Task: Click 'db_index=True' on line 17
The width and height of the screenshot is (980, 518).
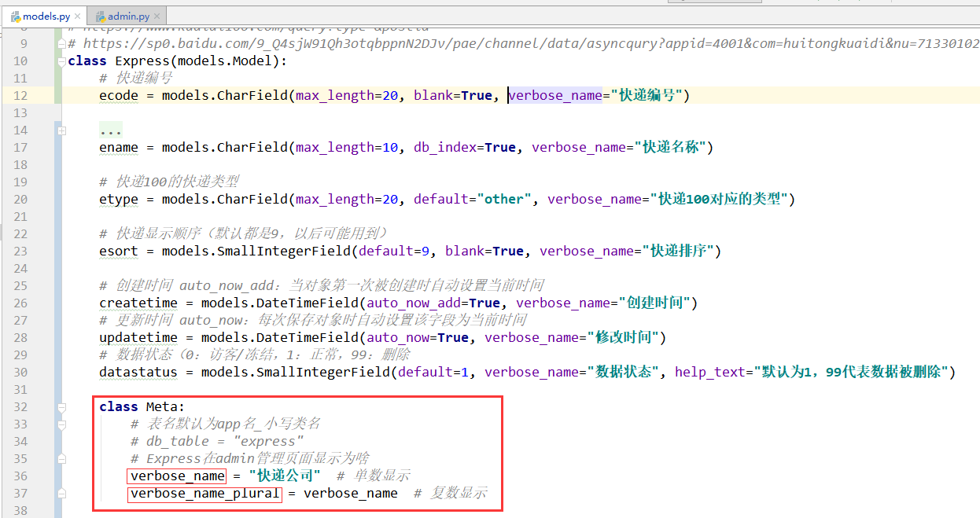Action: tap(465, 148)
